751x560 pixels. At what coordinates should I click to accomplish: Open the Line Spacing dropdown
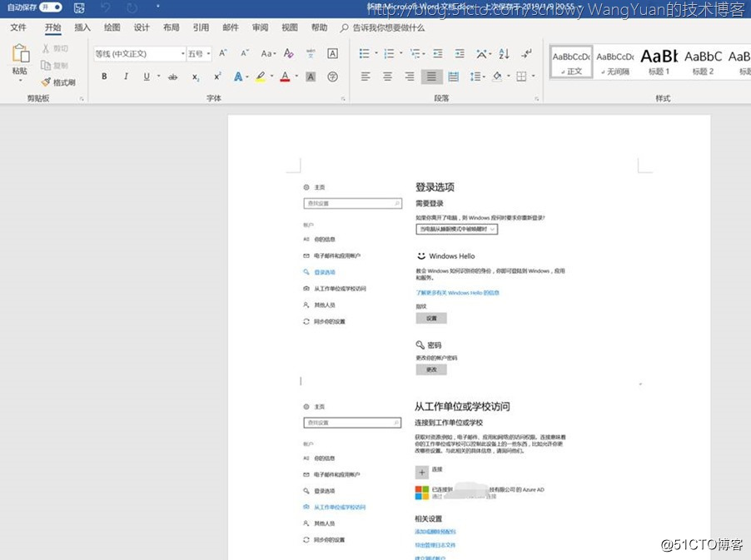(477, 77)
